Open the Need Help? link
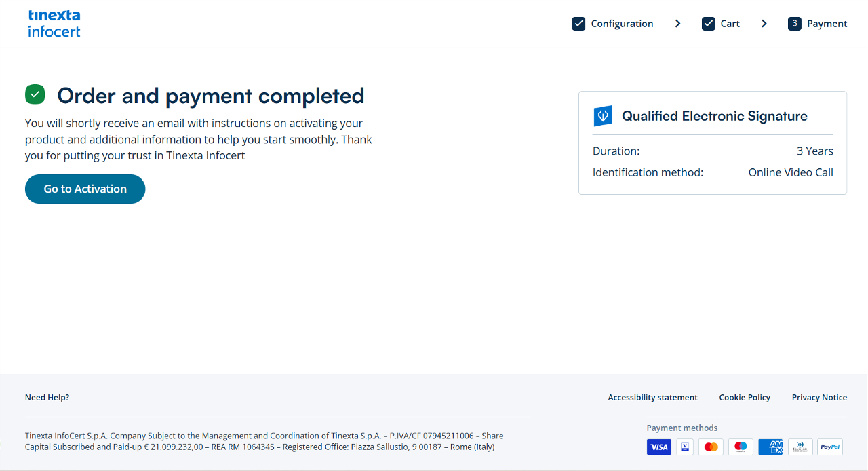The image size is (868, 471). (x=47, y=398)
